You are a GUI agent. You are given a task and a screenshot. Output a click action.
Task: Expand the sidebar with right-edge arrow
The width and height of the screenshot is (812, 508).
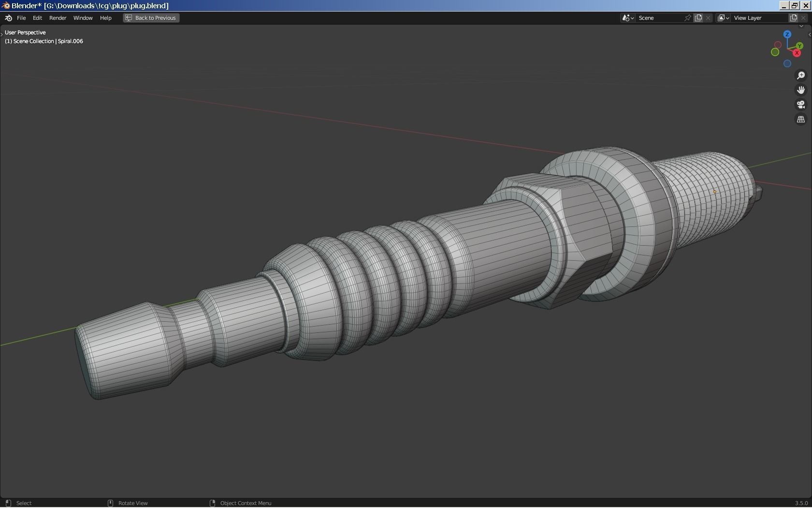coord(810,34)
